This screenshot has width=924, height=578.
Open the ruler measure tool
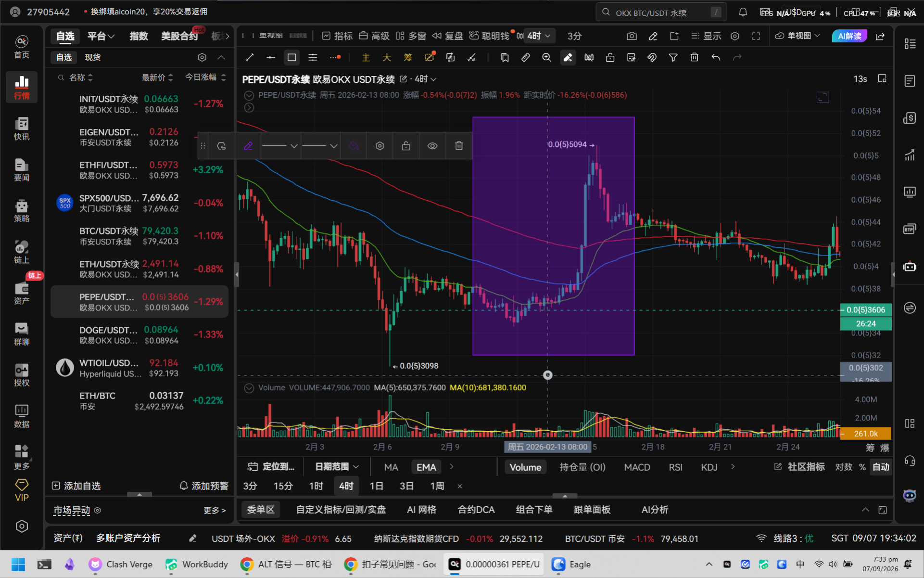[x=525, y=57]
